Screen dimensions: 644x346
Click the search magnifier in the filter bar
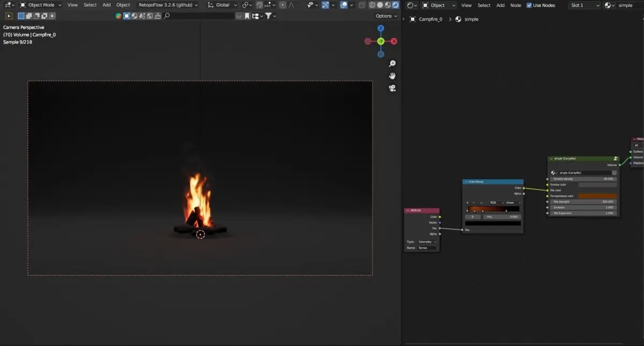pos(167,16)
